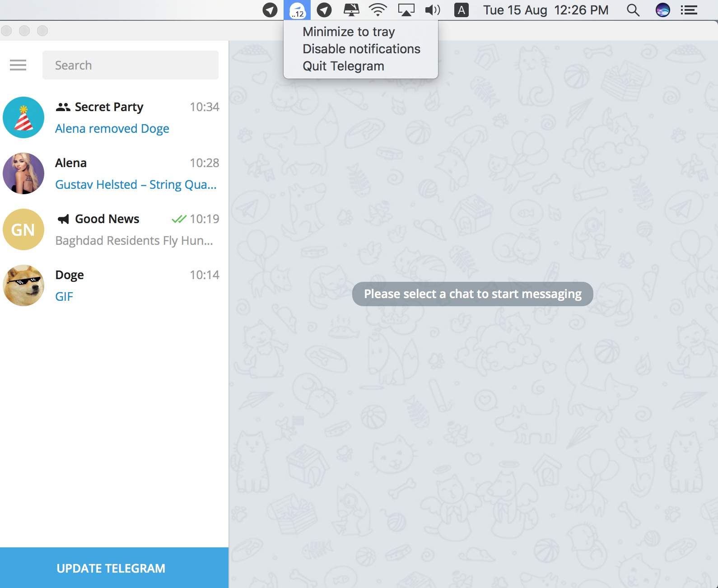Open the Doge chat

click(x=114, y=285)
